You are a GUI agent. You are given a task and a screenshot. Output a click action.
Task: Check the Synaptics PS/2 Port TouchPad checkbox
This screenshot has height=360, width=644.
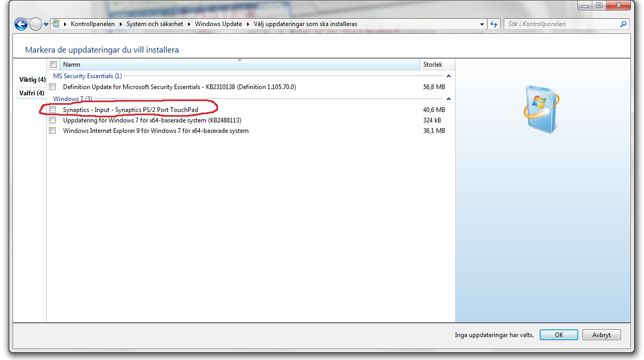click(x=52, y=110)
